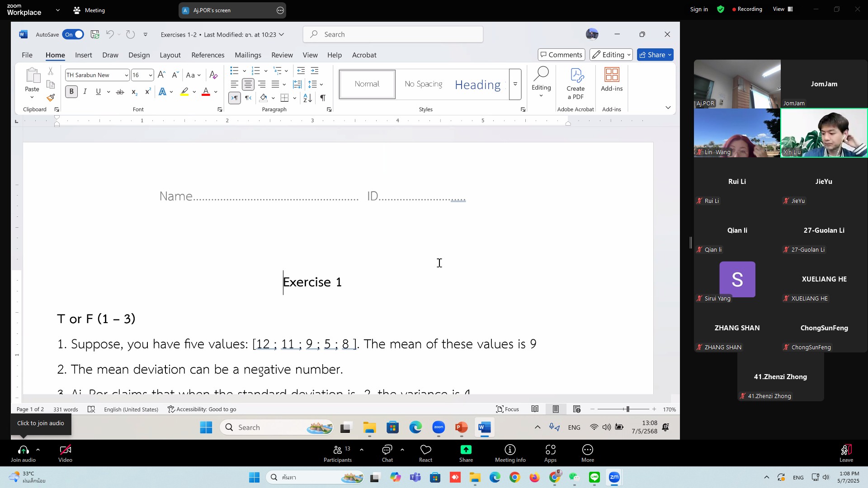Open the File menu
Viewport: 868px width, 488px height.
pyautogui.click(x=27, y=55)
